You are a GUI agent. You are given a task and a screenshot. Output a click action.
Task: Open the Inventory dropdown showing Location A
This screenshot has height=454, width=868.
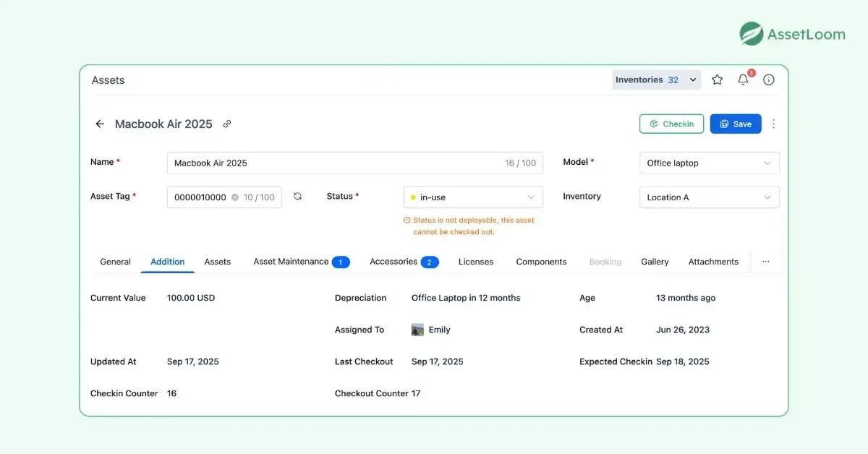click(710, 197)
